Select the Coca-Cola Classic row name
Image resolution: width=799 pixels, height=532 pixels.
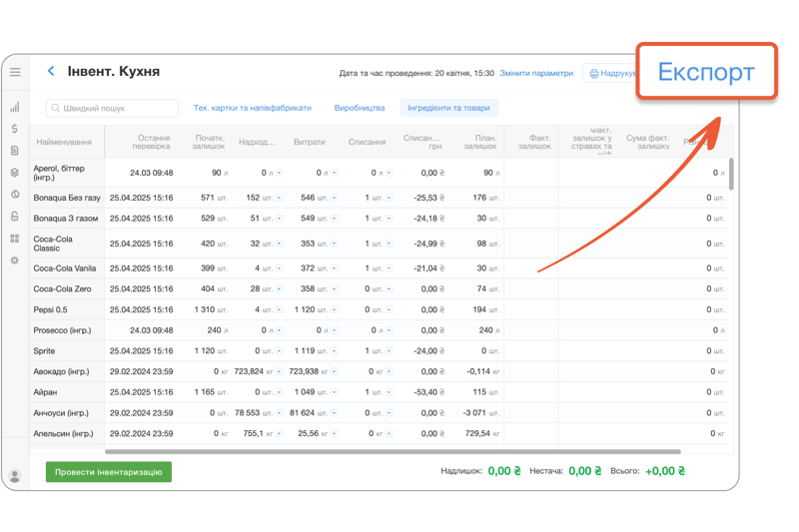[53, 244]
